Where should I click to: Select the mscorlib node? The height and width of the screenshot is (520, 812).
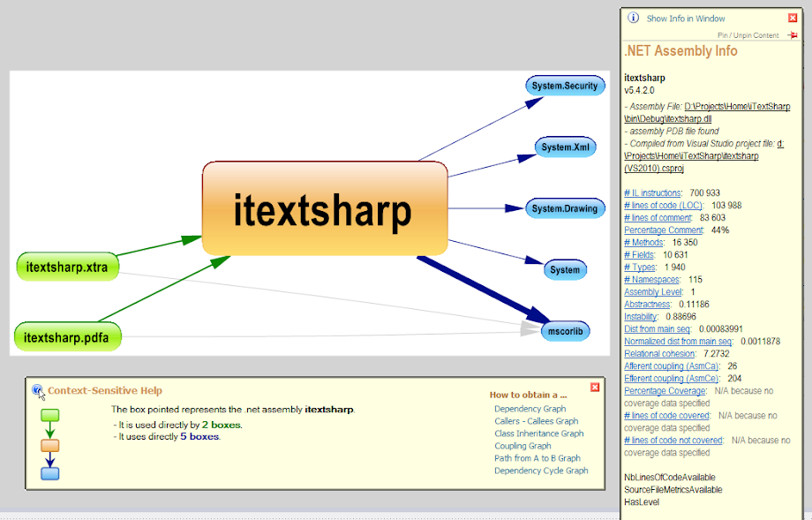tap(565, 331)
